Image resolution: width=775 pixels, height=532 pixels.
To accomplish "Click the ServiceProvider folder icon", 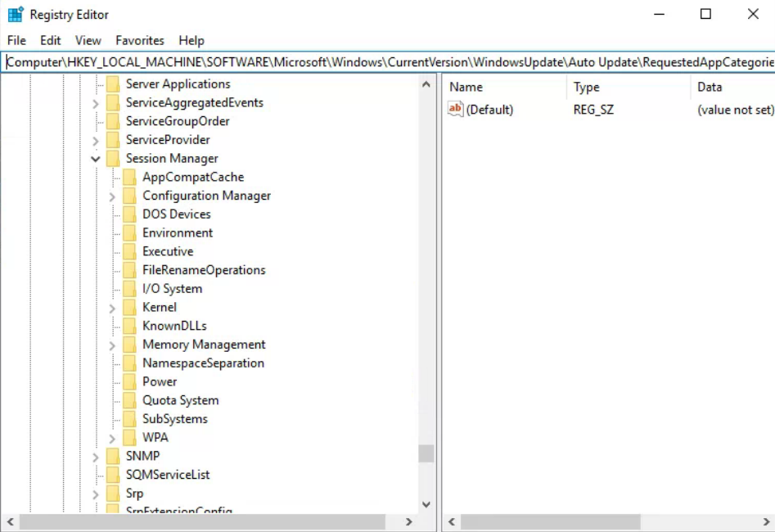I will coord(113,140).
